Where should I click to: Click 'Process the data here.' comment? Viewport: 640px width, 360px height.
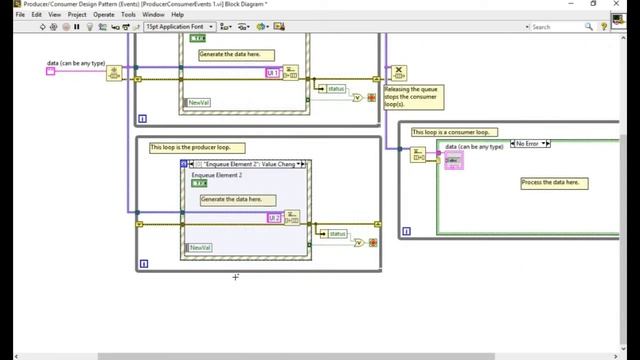pyautogui.click(x=554, y=183)
